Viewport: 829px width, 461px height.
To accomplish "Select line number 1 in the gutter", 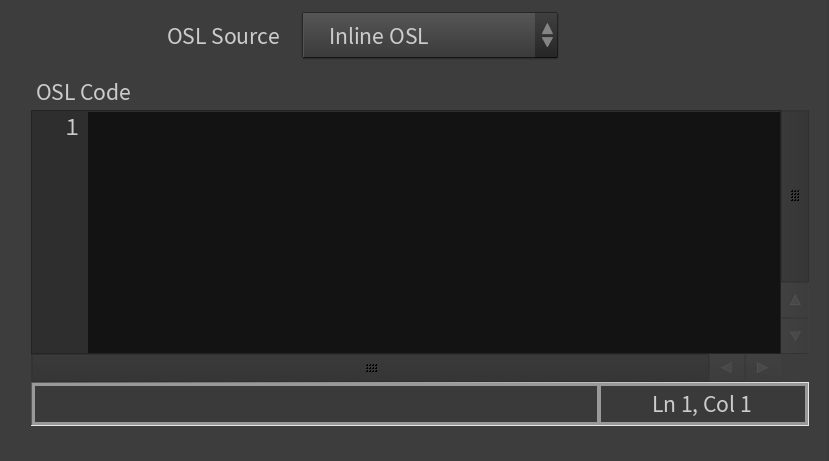I will (72, 127).
